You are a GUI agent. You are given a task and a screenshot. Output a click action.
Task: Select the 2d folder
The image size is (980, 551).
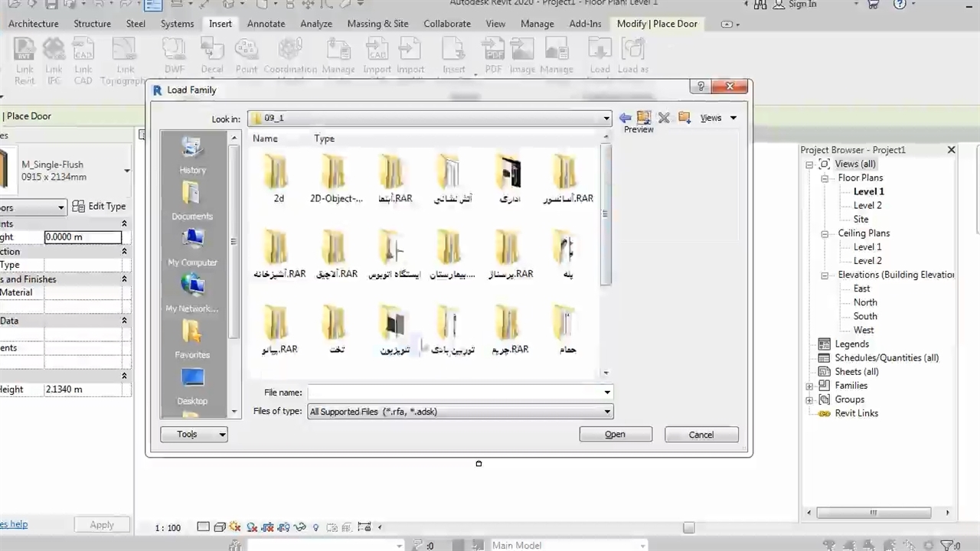pyautogui.click(x=278, y=178)
